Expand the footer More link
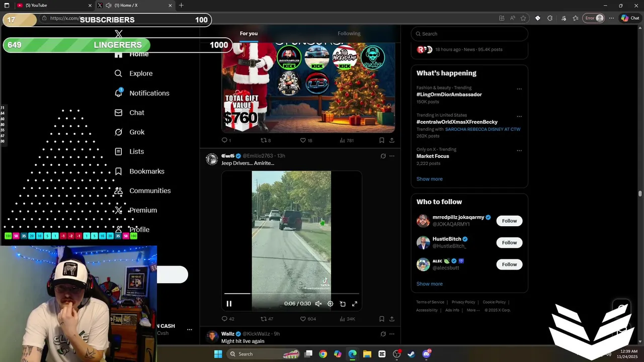This screenshot has width=644, height=362. (x=473, y=310)
